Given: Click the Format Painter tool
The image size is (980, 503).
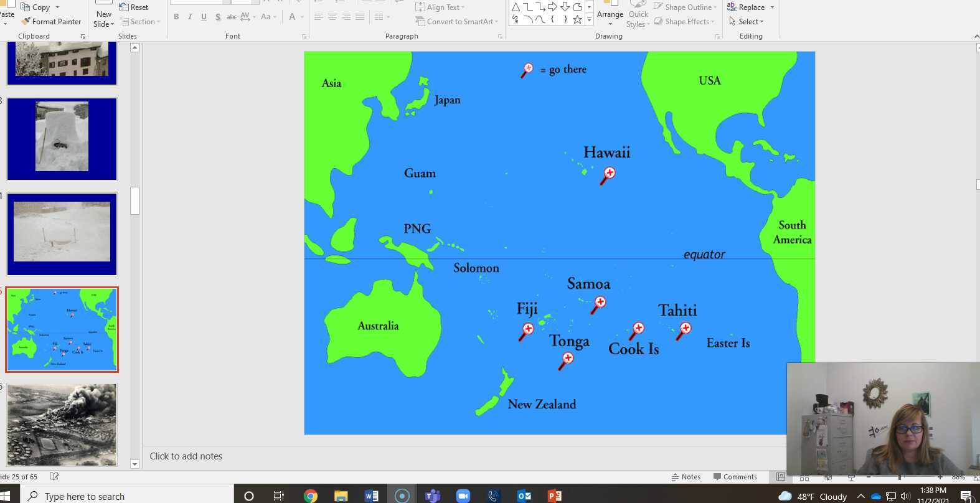Looking at the screenshot, I should tap(51, 21).
